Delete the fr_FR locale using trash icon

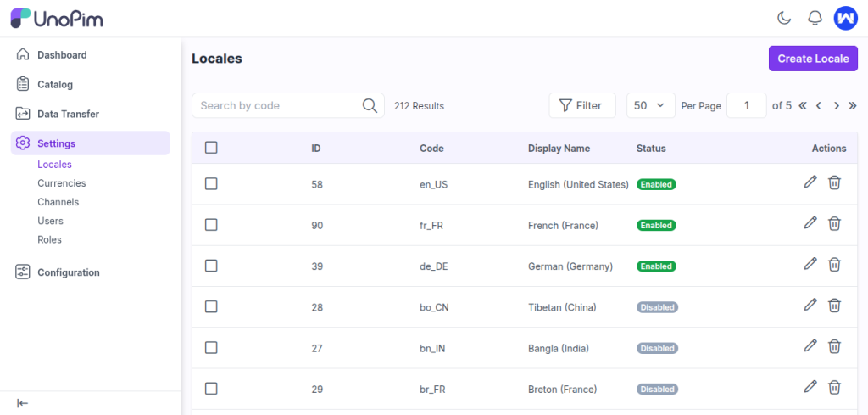834,223
